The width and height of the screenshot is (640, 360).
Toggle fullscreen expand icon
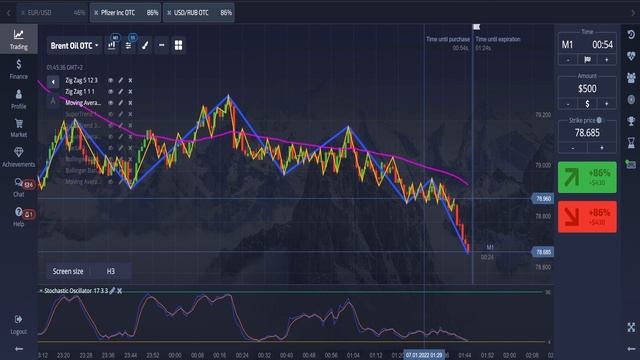point(631,327)
